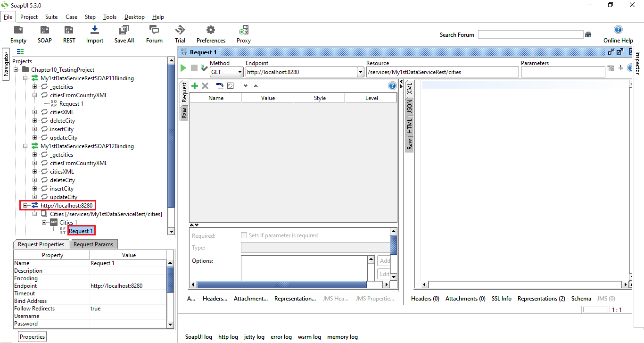Open the Endpoint dropdown arrow
Image resolution: width=644 pixels, height=343 pixels.
coord(361,72)
